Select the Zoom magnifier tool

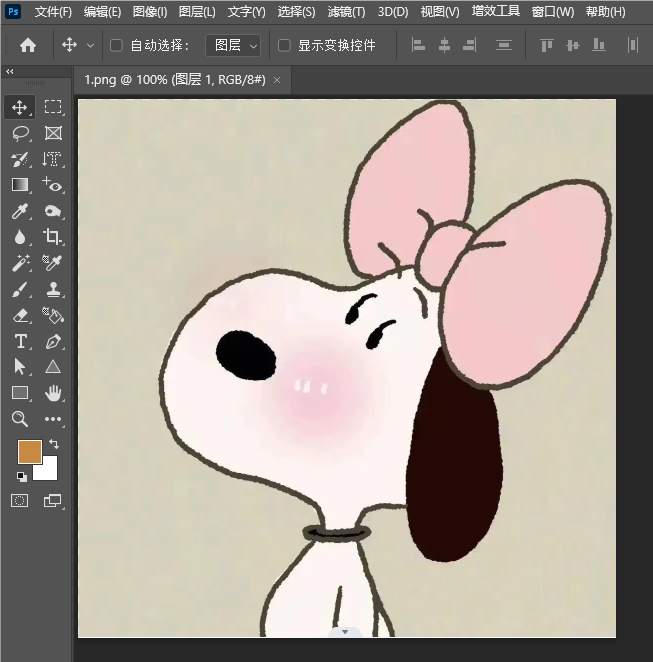point(19,419)
